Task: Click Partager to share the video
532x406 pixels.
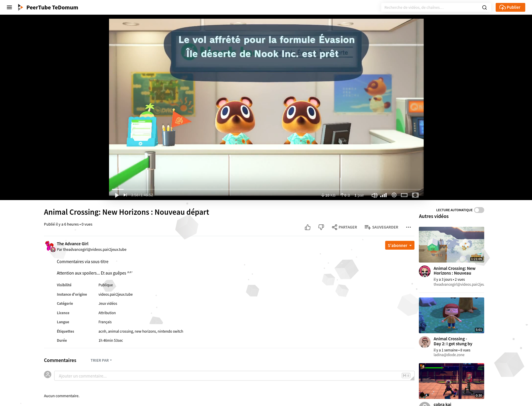Action: tap(344, 227)
